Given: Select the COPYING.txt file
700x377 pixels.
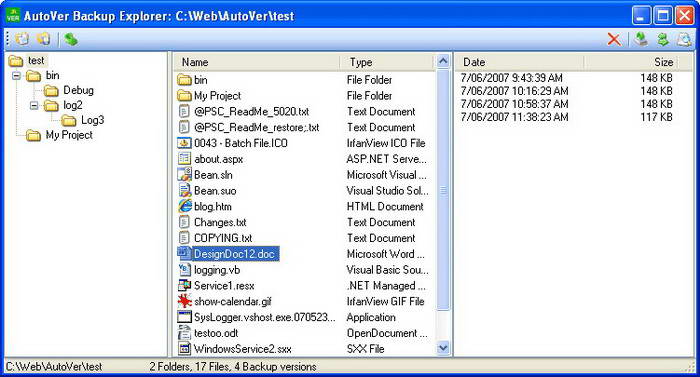Looking at the screenshot, I should pos(223,238).
